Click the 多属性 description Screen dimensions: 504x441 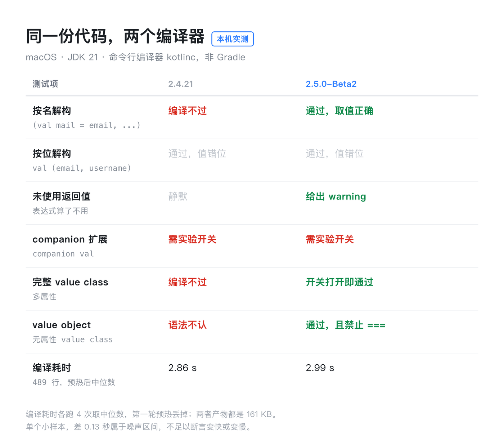tap(45, 297)
